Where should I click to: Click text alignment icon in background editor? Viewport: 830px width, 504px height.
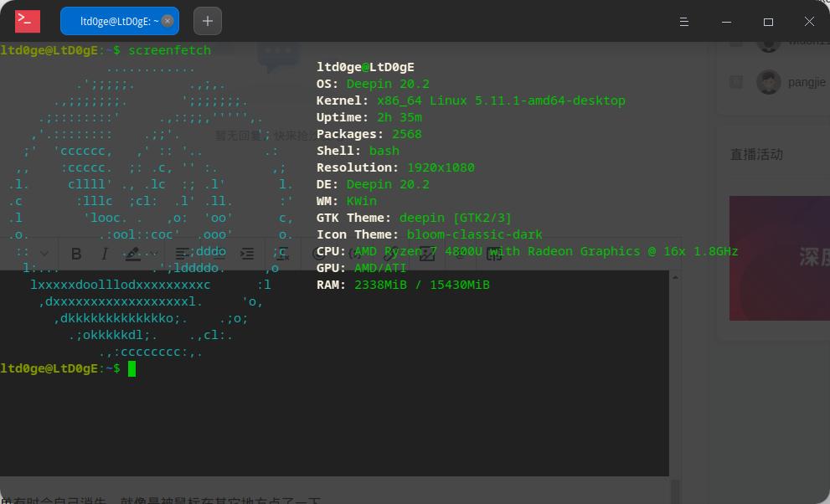click(x=182, y=254)
